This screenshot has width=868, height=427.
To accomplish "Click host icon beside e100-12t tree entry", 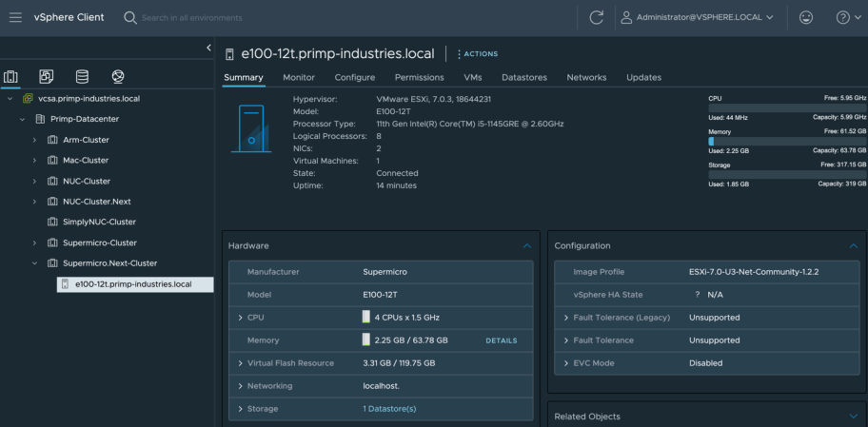I will [65, 284].
